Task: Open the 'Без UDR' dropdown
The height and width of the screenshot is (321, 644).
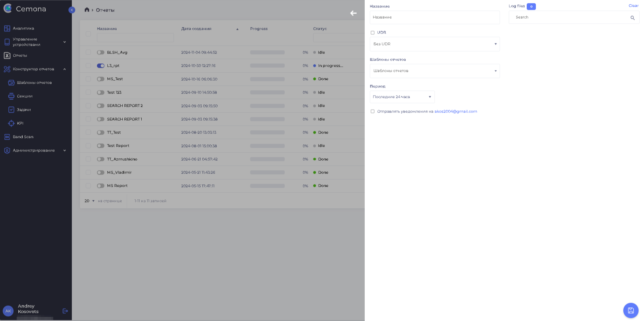Action: (x=435, y=44)
